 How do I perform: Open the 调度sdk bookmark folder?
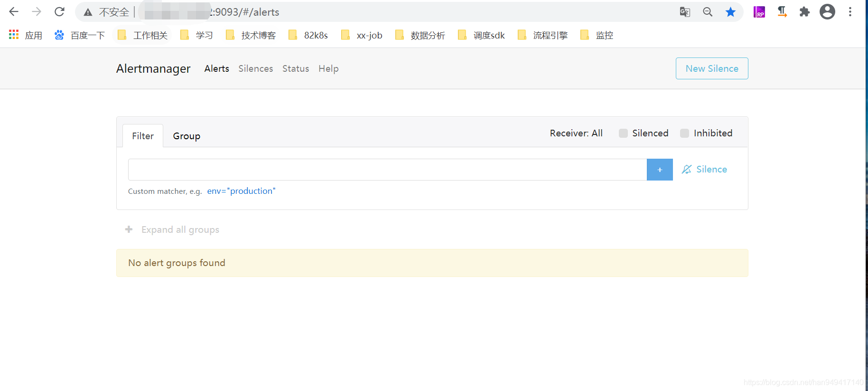point(481,35)
